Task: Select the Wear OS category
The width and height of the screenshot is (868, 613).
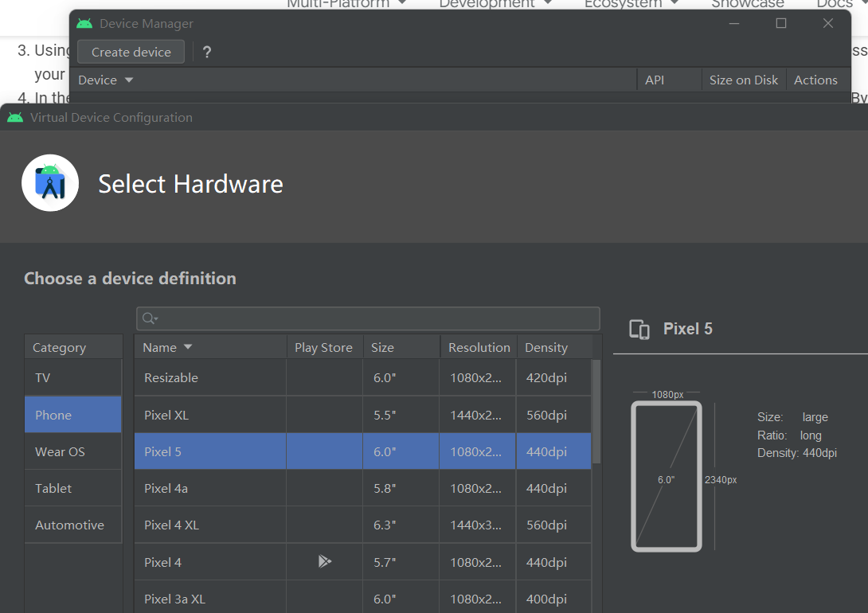Action: tap(73, 451)
